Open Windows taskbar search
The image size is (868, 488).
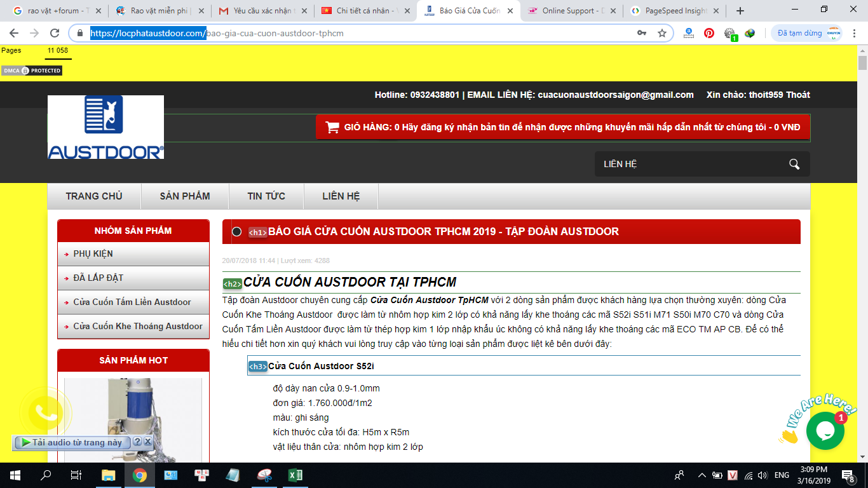46,475
